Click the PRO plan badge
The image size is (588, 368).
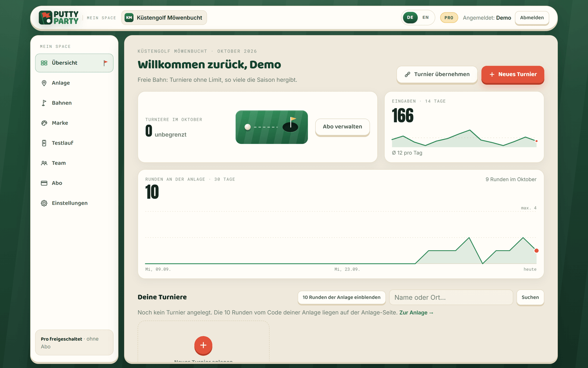[449, 18]
